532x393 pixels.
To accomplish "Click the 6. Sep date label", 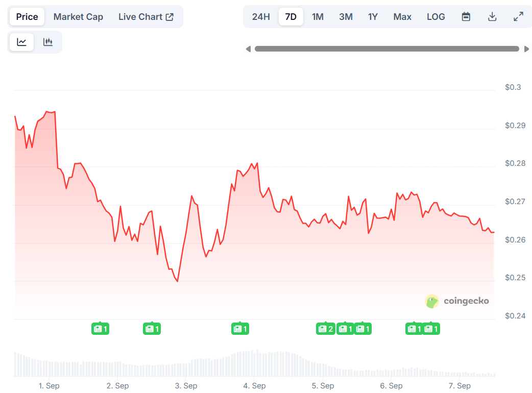I will click(x=391, y=385).
